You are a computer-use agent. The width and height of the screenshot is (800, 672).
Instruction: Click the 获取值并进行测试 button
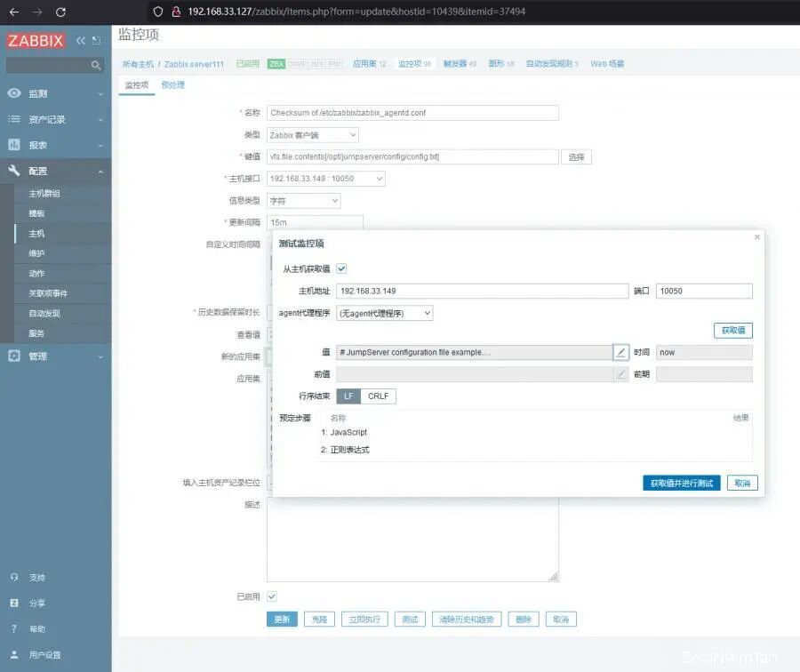tap(682, 483)
